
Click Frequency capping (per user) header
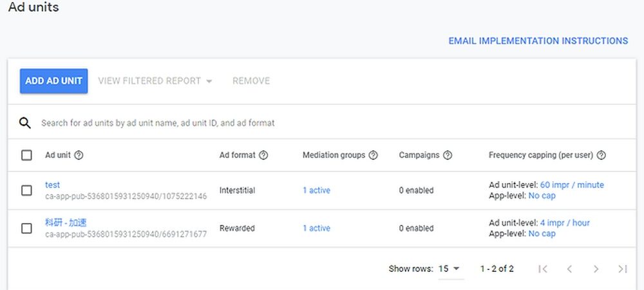[541, 155]
